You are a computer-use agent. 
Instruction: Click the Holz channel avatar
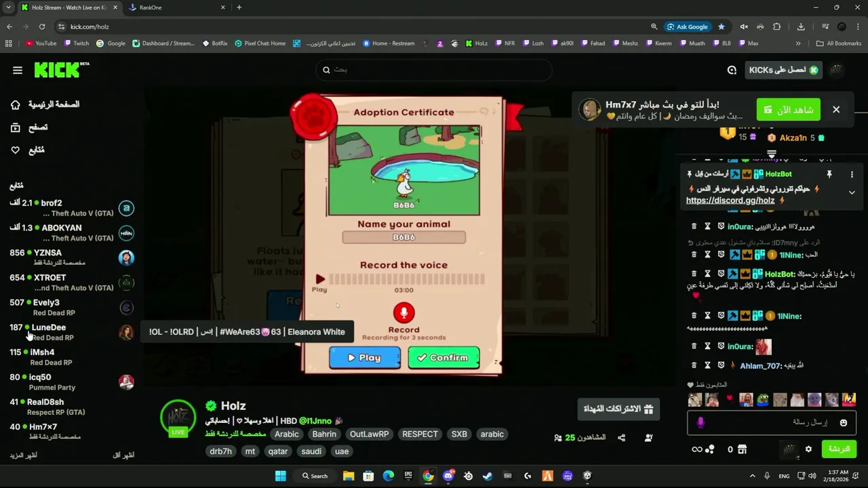[178, 418]
